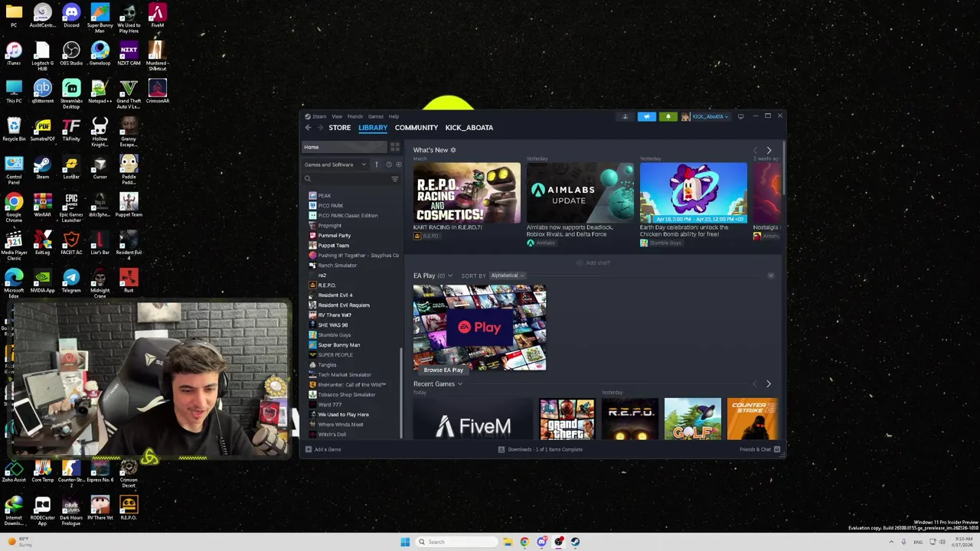Open Discord desktop shortcut
The image size is (980, 551).
[x=71, y=17]
